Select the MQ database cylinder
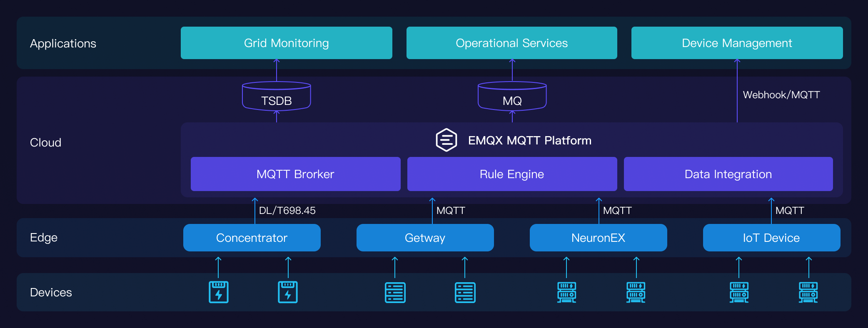The width and height of the screenshot is (868, 328). click(512, 96)
